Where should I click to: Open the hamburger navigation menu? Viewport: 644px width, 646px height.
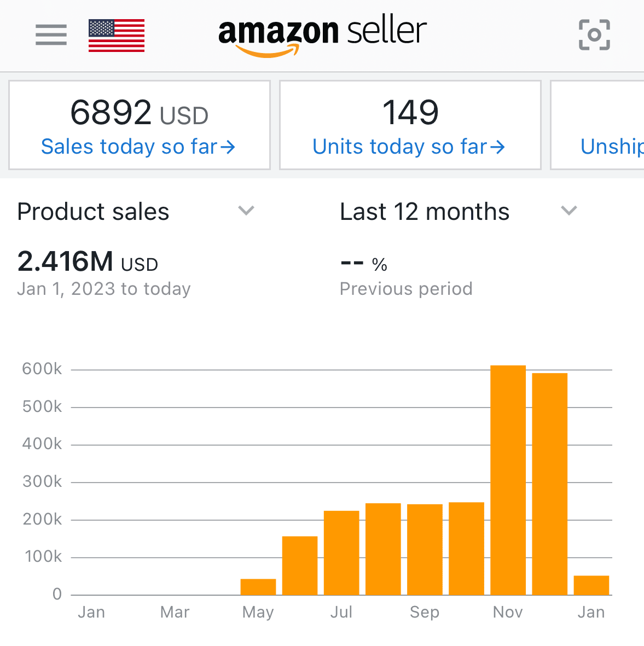(x=51, y=35)
